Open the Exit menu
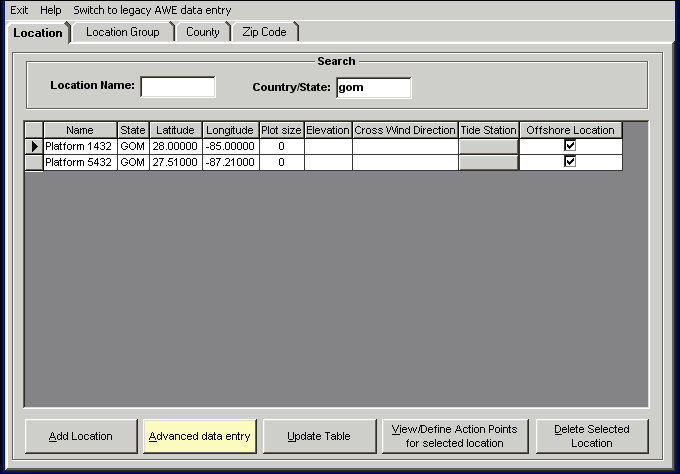This screenshot has height=474, width=680. 18,10
